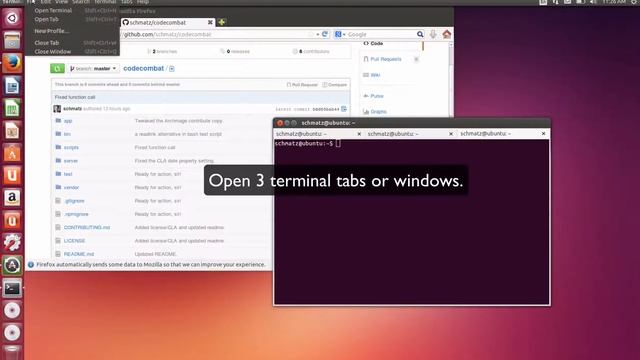Click the .gitignore file icon
640x360 pixels.
[x=58, y=201]
